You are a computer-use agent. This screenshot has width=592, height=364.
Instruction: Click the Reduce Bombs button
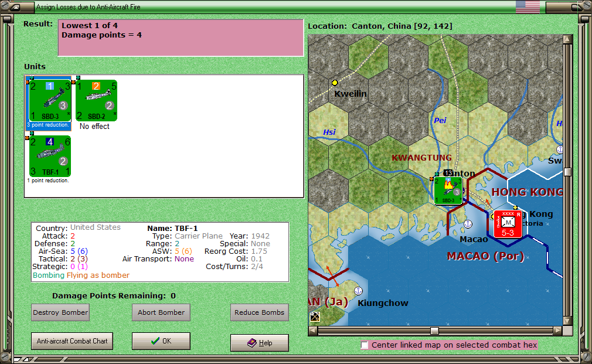click(x=260, y=312)
